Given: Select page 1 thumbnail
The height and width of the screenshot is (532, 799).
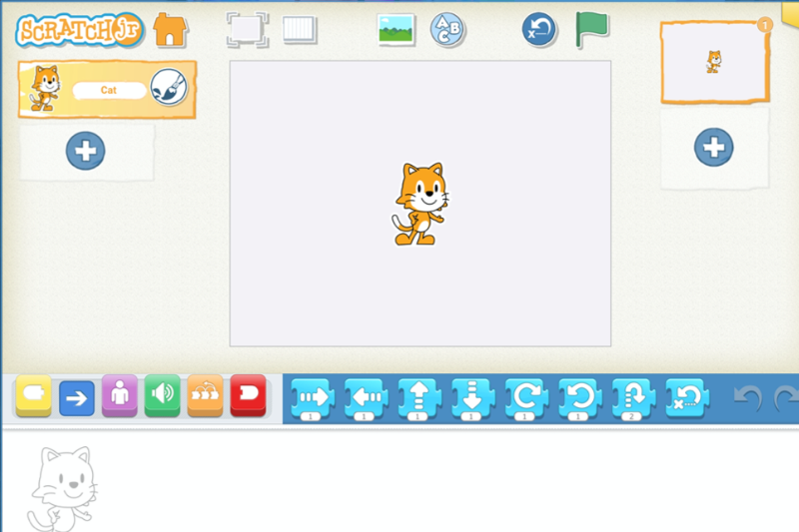Looking at the screenshot, I should [715, 62].
